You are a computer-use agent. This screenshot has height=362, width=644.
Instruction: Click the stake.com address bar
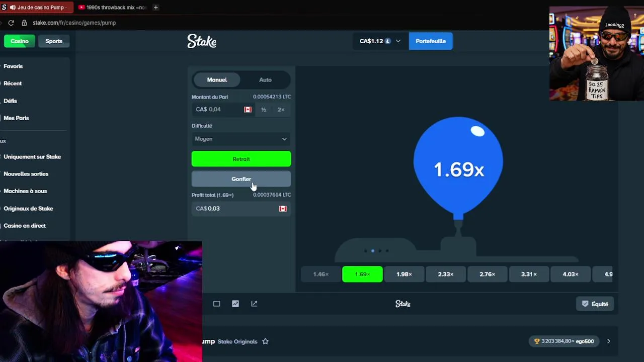tap(74, 23)
